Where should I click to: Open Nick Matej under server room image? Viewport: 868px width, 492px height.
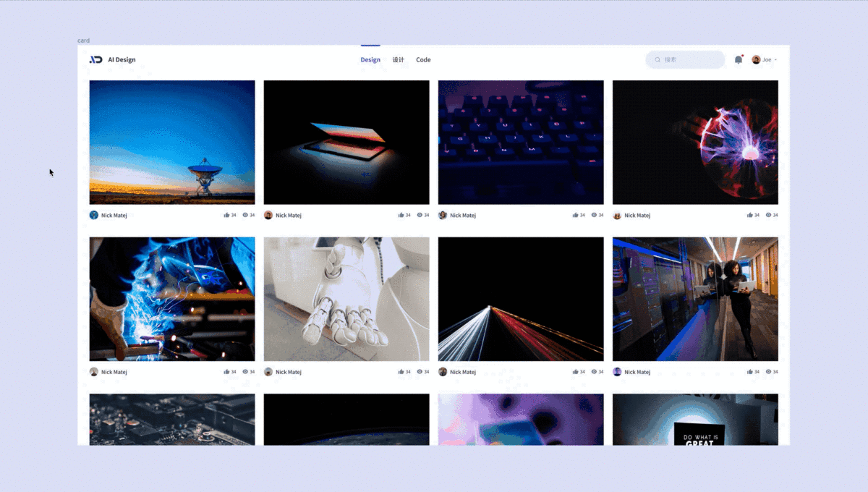[637, 373]
